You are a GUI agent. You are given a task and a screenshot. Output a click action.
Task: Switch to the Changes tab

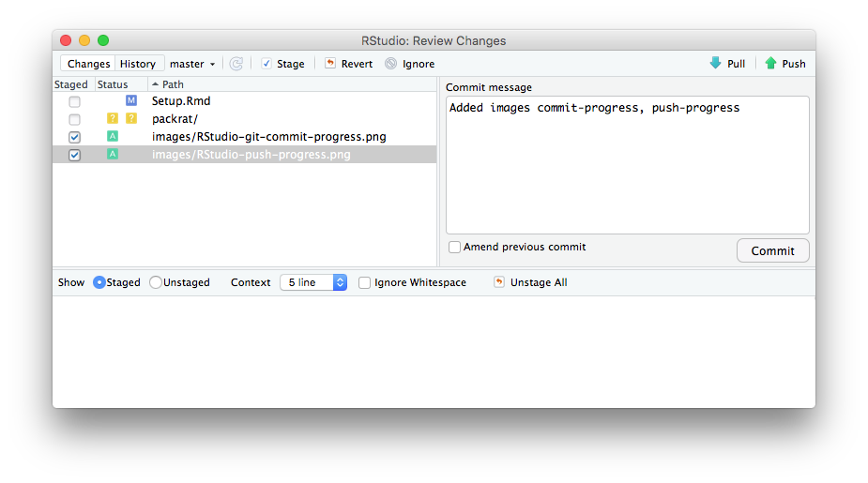click(89, 64)
